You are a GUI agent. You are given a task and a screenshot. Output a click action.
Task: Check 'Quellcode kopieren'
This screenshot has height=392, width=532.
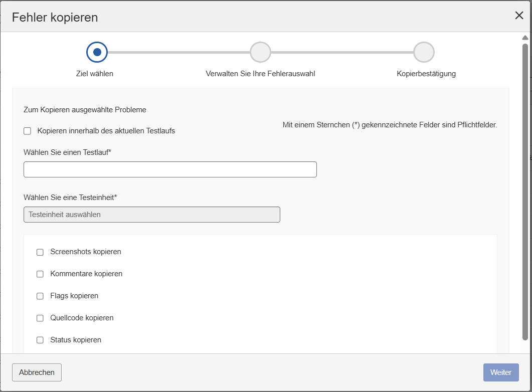click(40, 318)
